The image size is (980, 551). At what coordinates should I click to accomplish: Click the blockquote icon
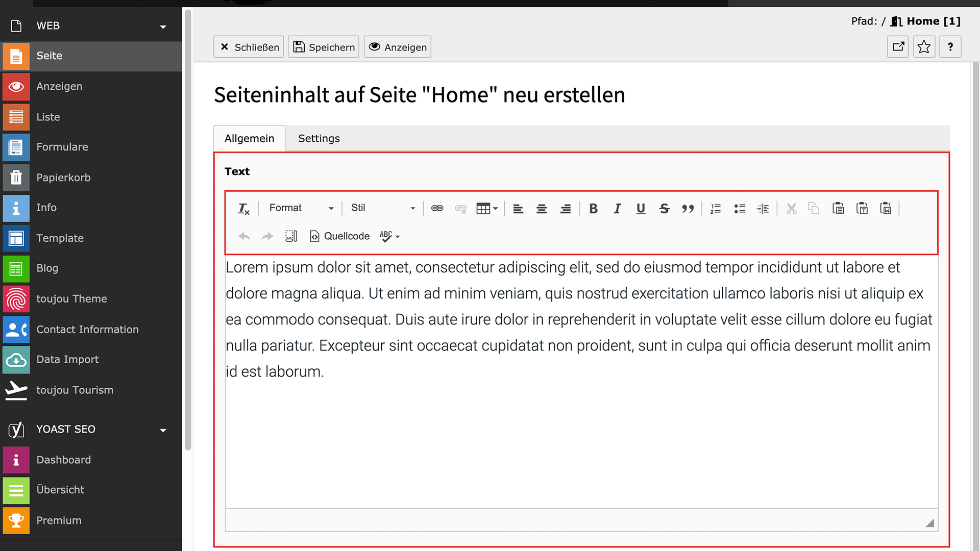688,208
